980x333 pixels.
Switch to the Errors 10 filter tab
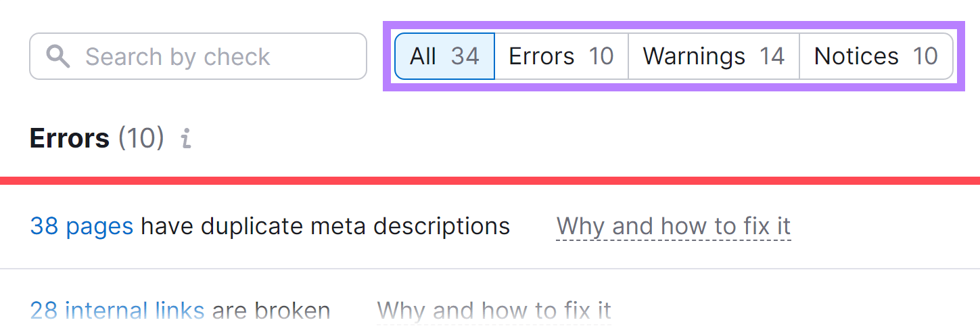point(561,56)
